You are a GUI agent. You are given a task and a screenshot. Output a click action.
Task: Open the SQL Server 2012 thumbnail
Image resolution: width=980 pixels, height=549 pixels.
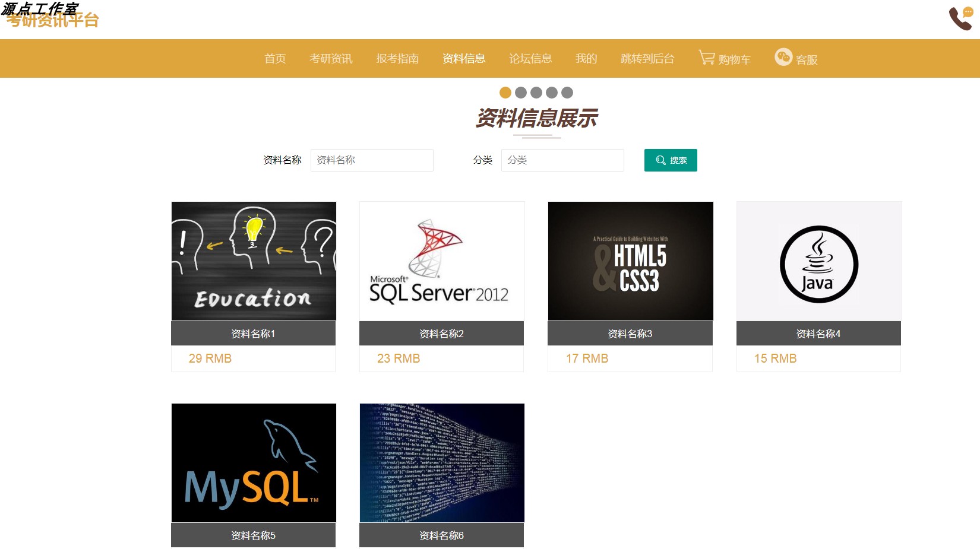[442, 261]
